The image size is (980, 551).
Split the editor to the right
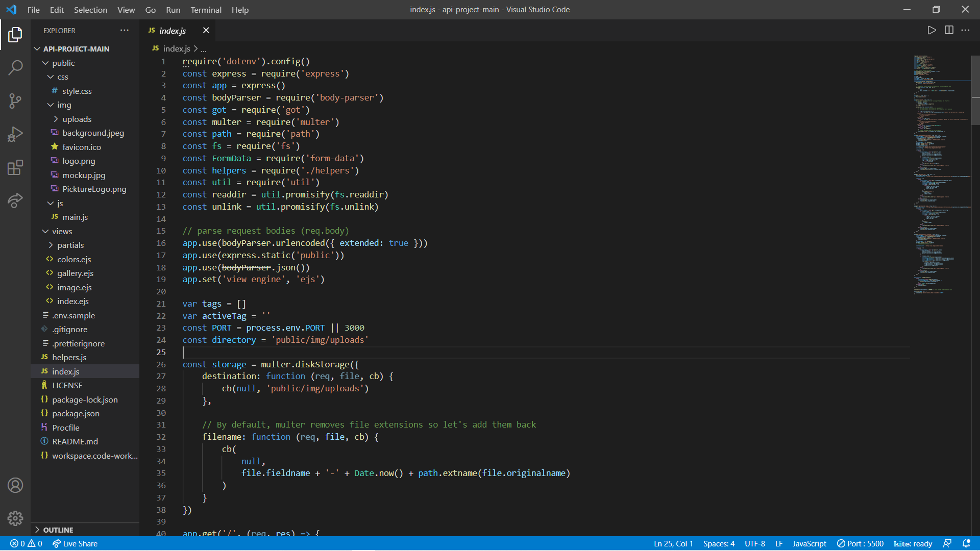pos(949,30)
